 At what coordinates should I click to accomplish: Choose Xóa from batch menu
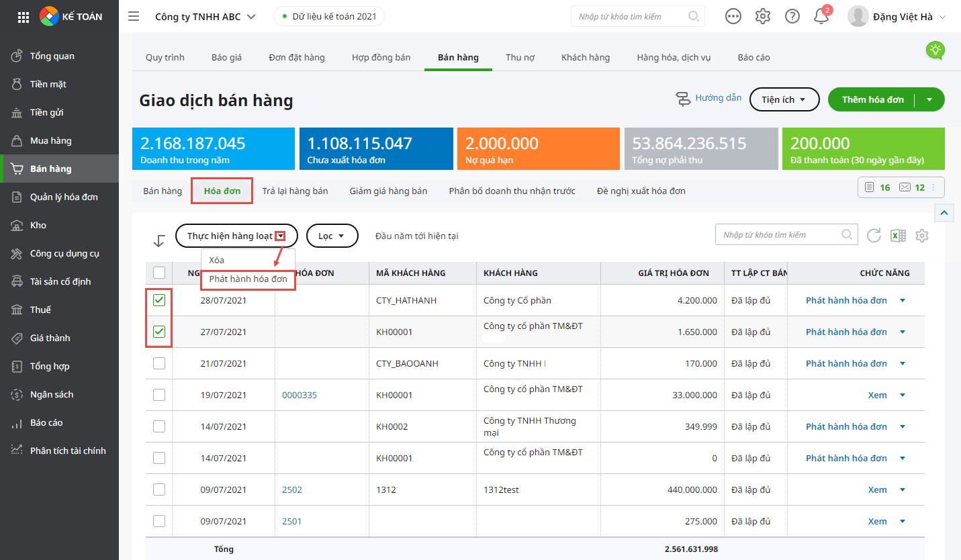coord(217,260)
